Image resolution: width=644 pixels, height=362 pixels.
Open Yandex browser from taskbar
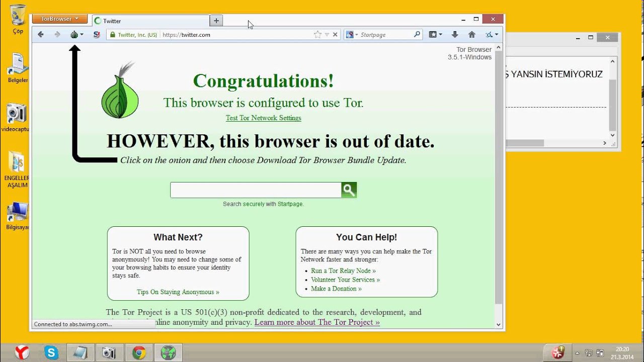22,352
